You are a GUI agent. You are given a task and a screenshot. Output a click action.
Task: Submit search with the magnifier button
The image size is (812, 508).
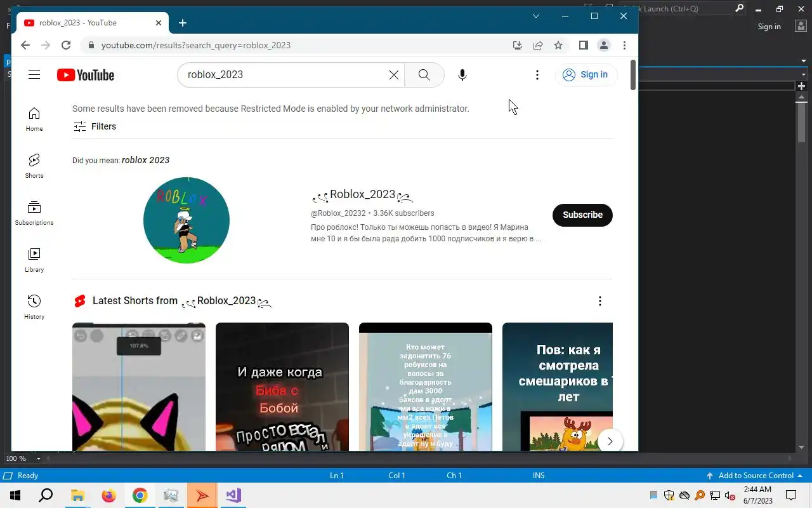tap(424, 75)
